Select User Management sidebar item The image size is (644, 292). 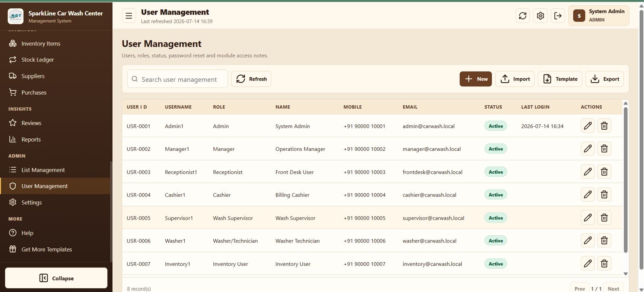click(55, 186)
